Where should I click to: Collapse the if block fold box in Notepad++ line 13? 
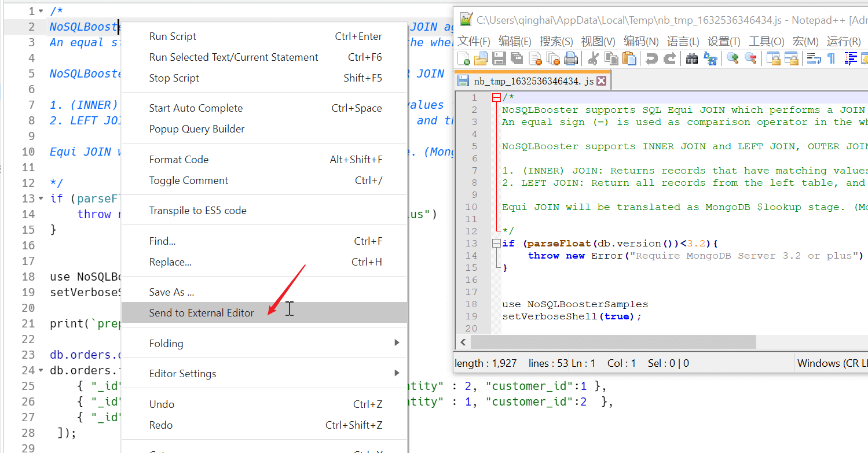[496, 244]
